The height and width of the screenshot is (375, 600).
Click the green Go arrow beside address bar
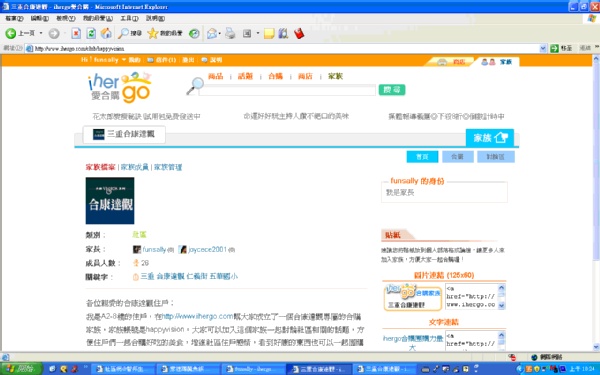click(x=554, y=48)
